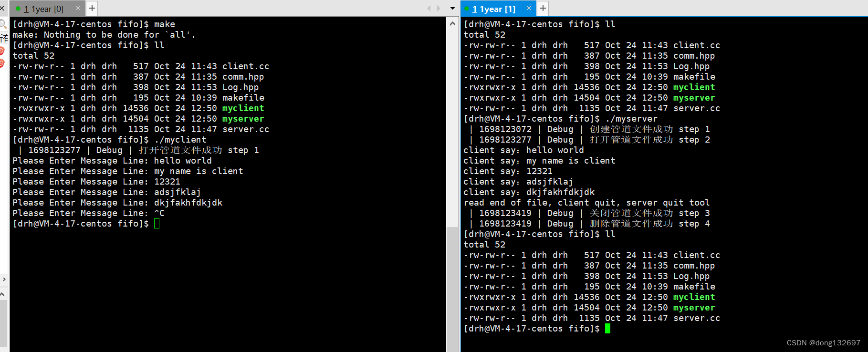
Task: Click green myclient in the left terminal listing
Action: [x=243, y=108]
